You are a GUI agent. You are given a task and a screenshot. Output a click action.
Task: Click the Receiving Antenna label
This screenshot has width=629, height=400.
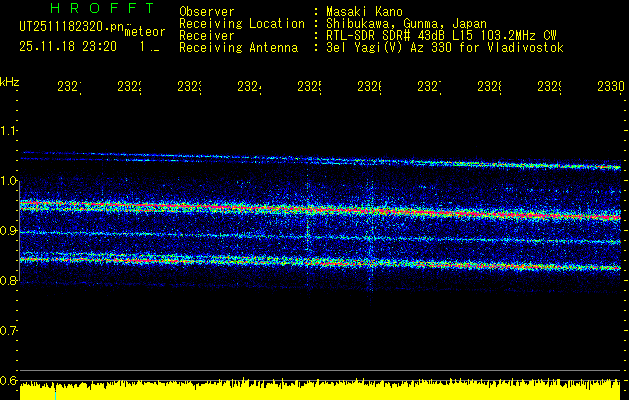click(239, 48)
